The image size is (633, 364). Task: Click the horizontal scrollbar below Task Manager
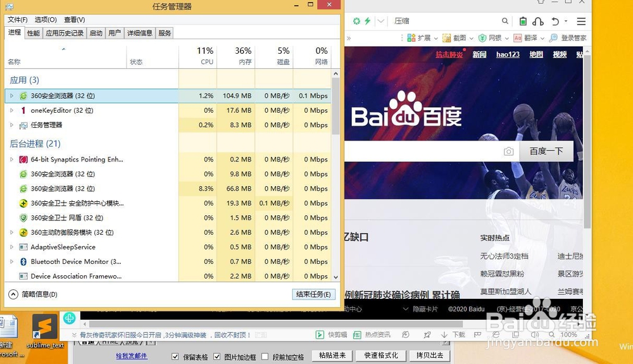point(276,324)
